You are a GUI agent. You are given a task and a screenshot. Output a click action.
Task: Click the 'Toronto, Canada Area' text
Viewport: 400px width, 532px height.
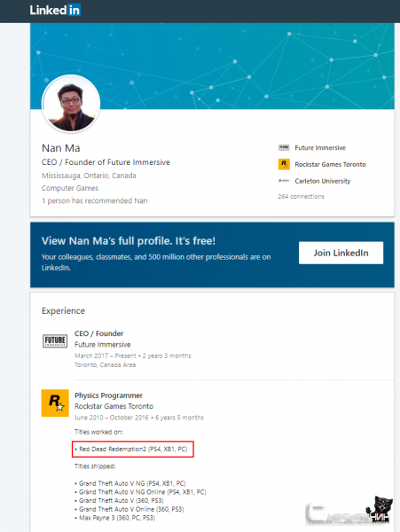[x=106, y=364]
